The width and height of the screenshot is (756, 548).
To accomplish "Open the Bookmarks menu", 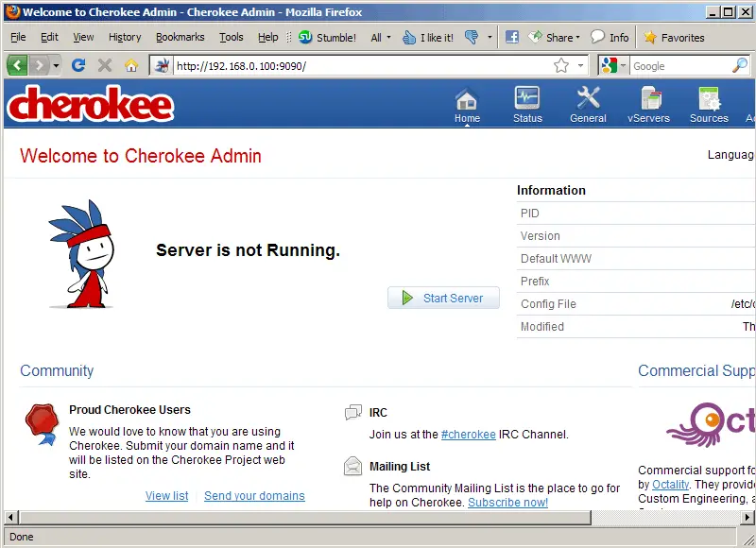I will [x=180, y=37].
